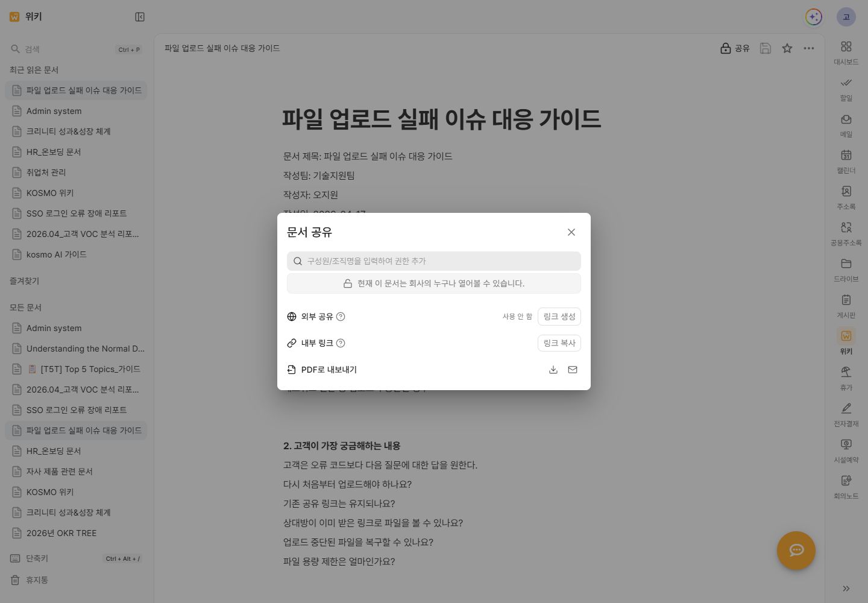Close the 문서 공유 dialog

click(571, 232)
